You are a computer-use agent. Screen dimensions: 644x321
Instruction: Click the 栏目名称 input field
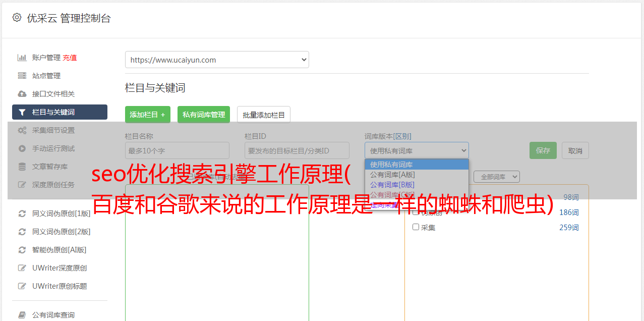(x=177, y=150)
